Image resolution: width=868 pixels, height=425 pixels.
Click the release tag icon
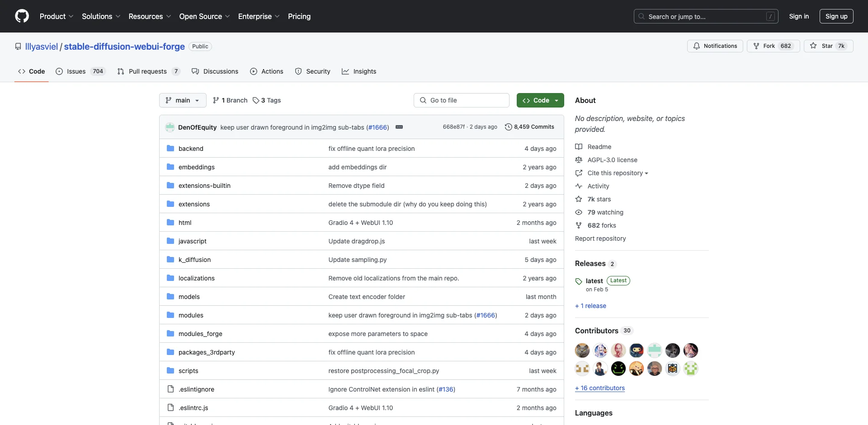pyautogui.click(x=579, y=281)
